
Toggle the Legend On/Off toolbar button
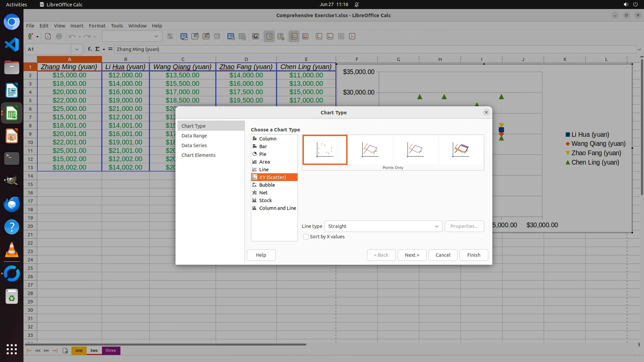click(x=269, y=36)
